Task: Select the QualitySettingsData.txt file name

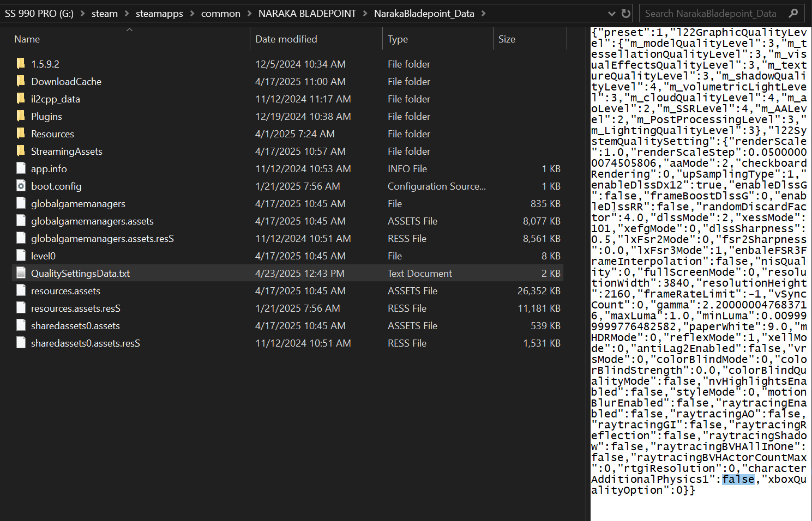Action: [x=80, y=274]
